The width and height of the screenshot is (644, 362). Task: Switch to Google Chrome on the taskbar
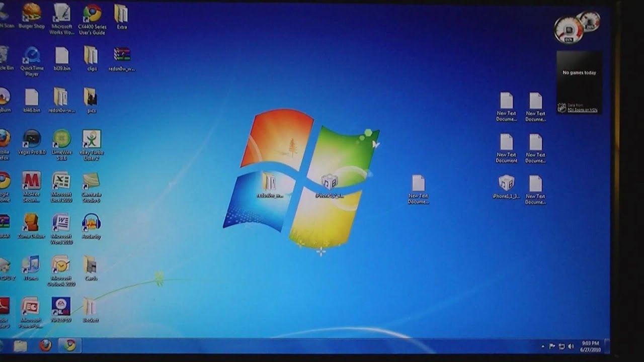[69, 345]
